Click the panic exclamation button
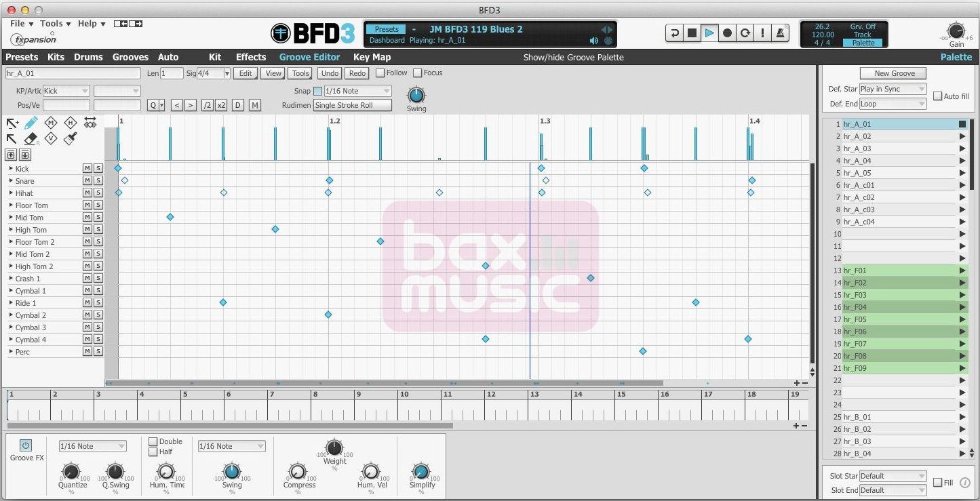The height and width of the screenshot is (501, 980). pos(763,33)
